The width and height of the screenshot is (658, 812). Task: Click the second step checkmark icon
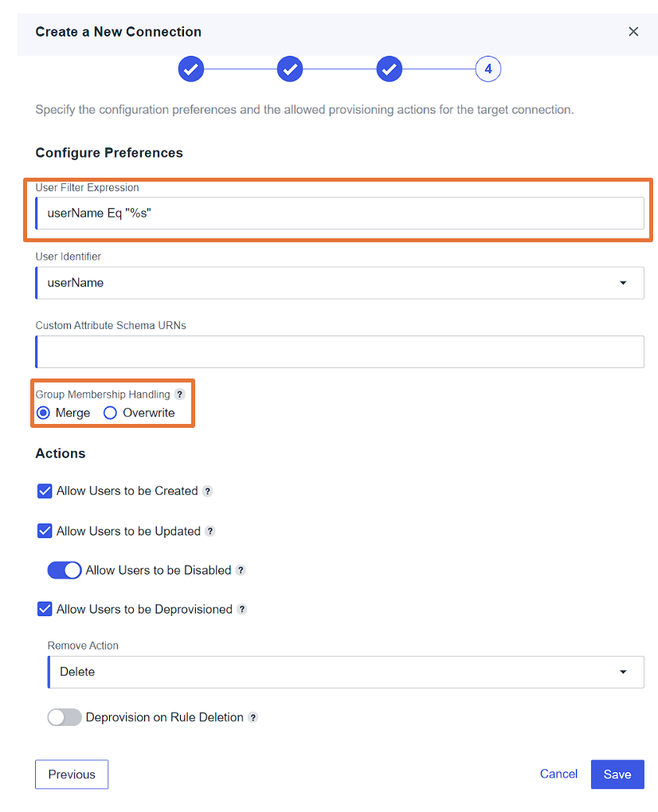click(290, 69)
